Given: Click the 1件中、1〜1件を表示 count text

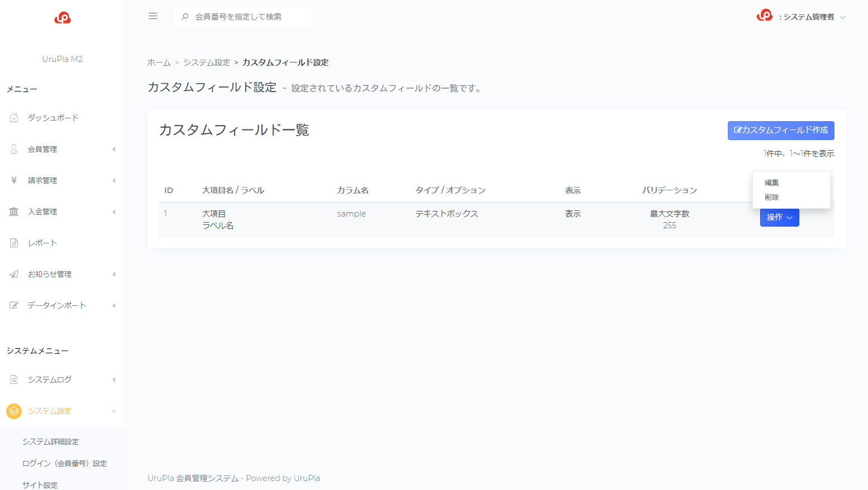Looking at the screenshot, I should click(799, 153).
